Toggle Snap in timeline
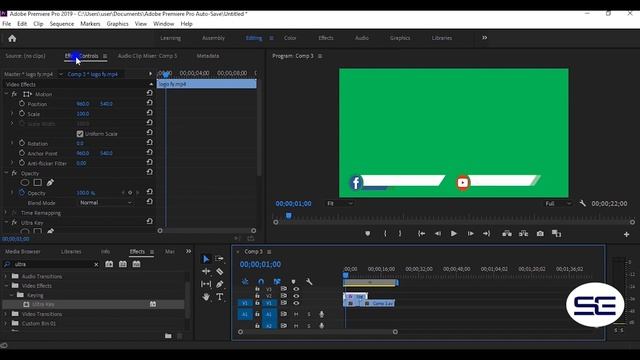The width and height of the screenshot is (640, 360). click(x=261, y=282)
